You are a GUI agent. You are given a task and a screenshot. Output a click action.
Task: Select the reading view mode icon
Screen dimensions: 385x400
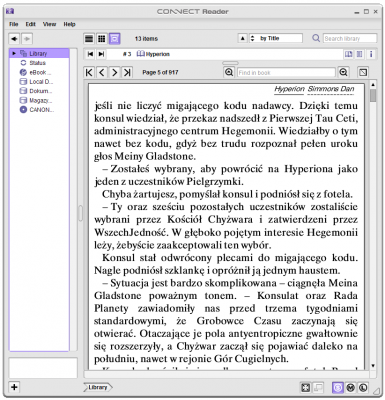click(114, 39)
